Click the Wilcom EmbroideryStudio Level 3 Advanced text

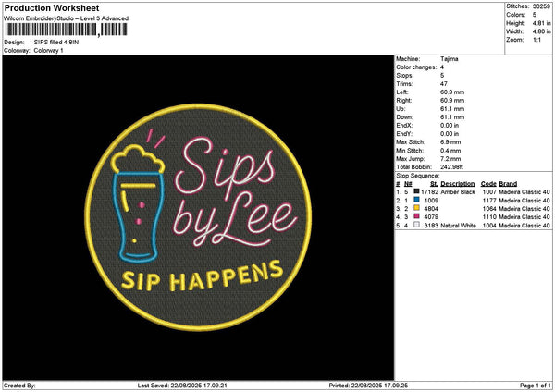pyautogui.click(x=67, y=18)
